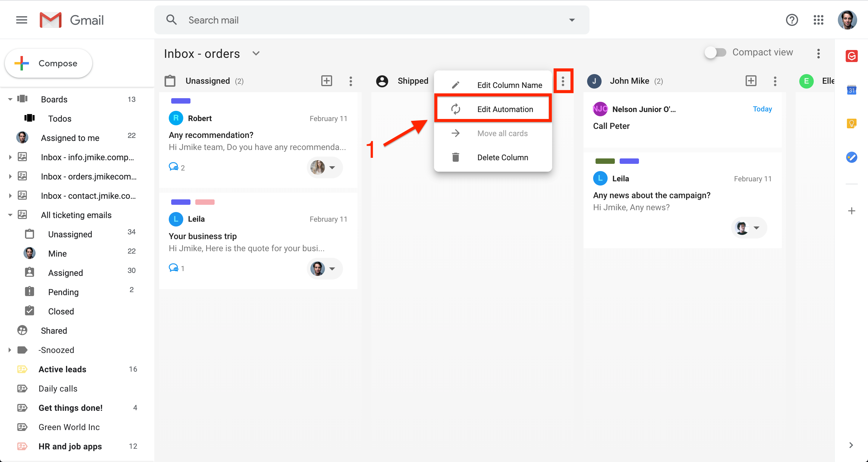Toggle the Compact view switch
868x462 pixels.
[x=715, y=52]
